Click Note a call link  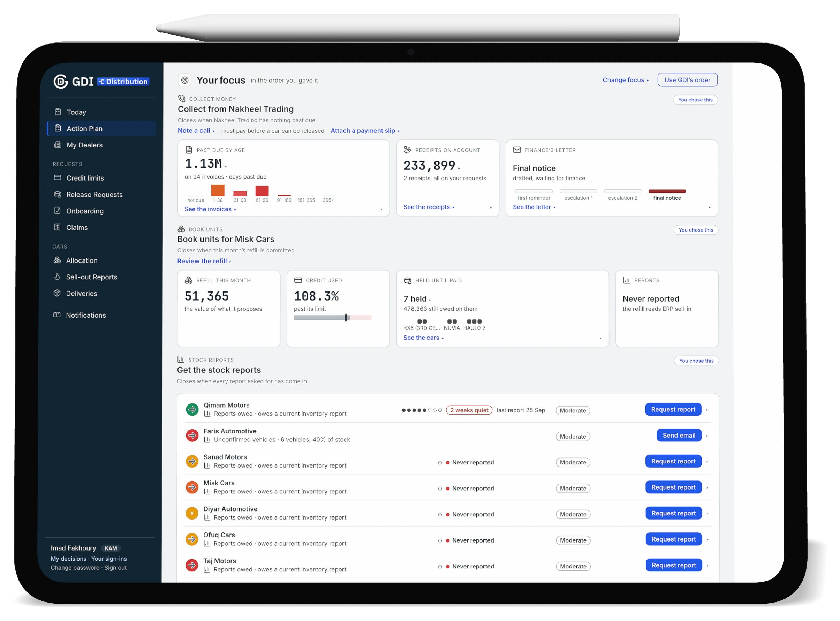pyautogui.click(x=196, y=131)
